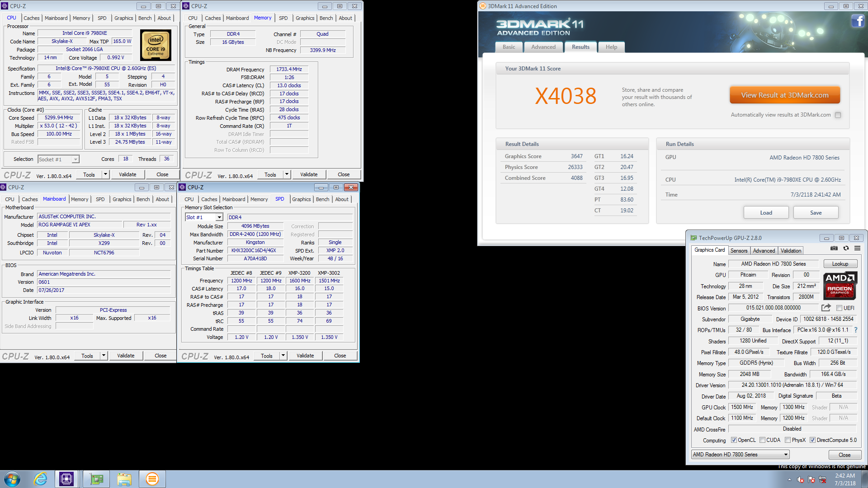Click the Close button in GPU-Z
This screenshot has width=868, height=488.
point(844,455)
